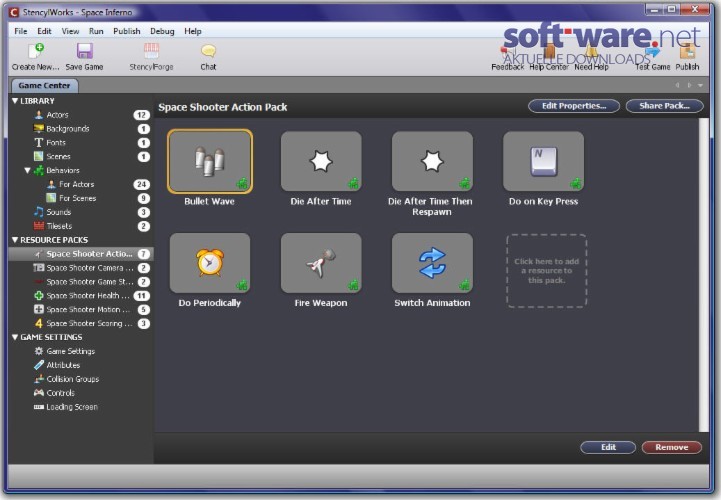Select Space Shooter Action pack
The width and height of the screenshot is (721, 500).
click(x=81, y=254)
